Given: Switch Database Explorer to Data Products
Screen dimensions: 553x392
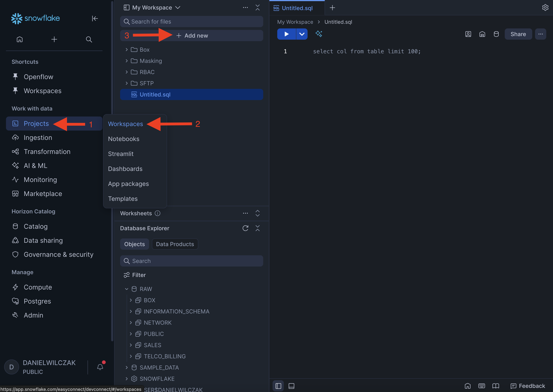Looking at the screenshot, I should pyautogui.click(x=175, y=244).
